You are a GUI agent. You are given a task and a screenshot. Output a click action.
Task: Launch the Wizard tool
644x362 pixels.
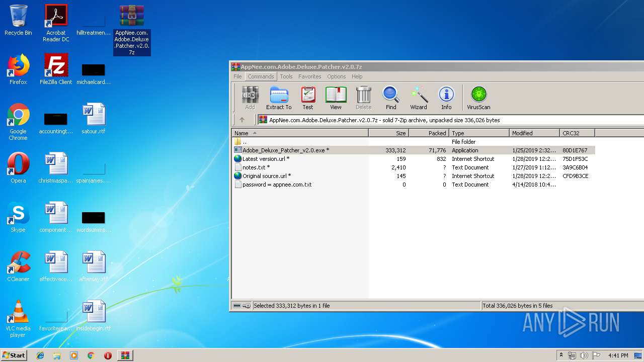419,98
